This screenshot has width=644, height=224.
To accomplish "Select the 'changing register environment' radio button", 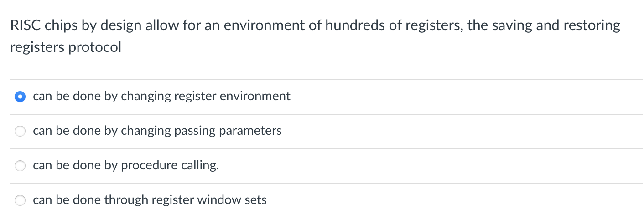I will pyautogui.click(x=20, y=97).
